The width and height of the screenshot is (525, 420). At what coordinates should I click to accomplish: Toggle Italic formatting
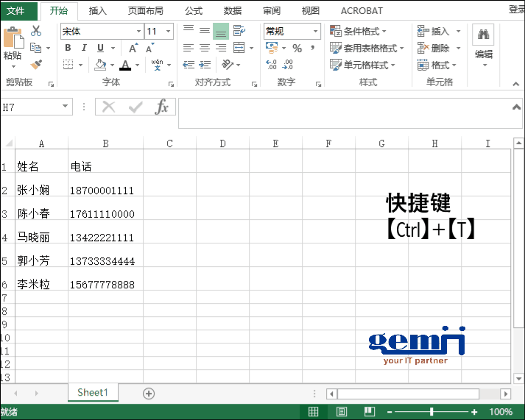click(x=84, y=49)
